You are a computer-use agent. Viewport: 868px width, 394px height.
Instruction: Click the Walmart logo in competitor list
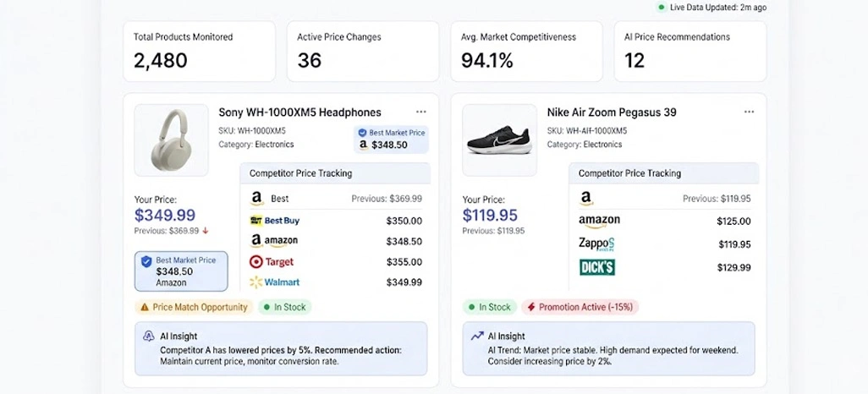click(x=274, y=282)
